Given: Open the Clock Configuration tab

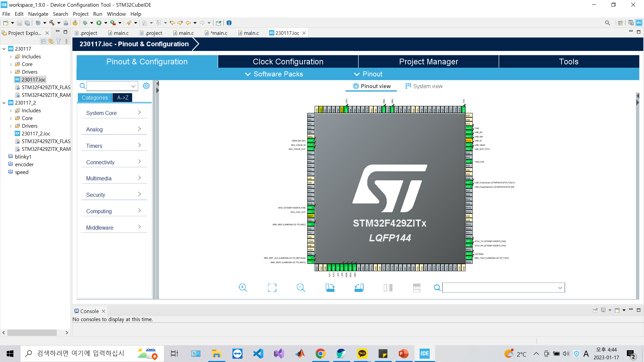Looking at the screenshot, I should 288,62.
